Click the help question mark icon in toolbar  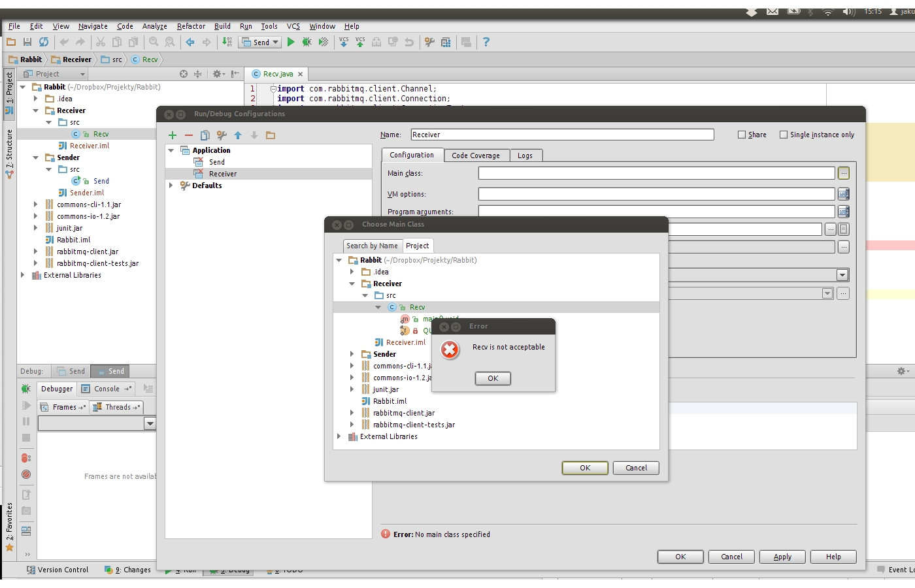[486, 42]
